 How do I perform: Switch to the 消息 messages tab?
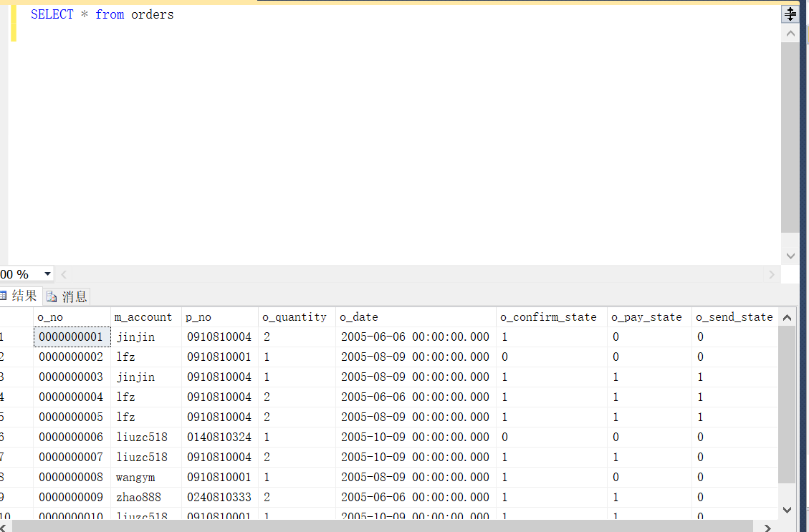pyautogui.click(x=67, y=296)
